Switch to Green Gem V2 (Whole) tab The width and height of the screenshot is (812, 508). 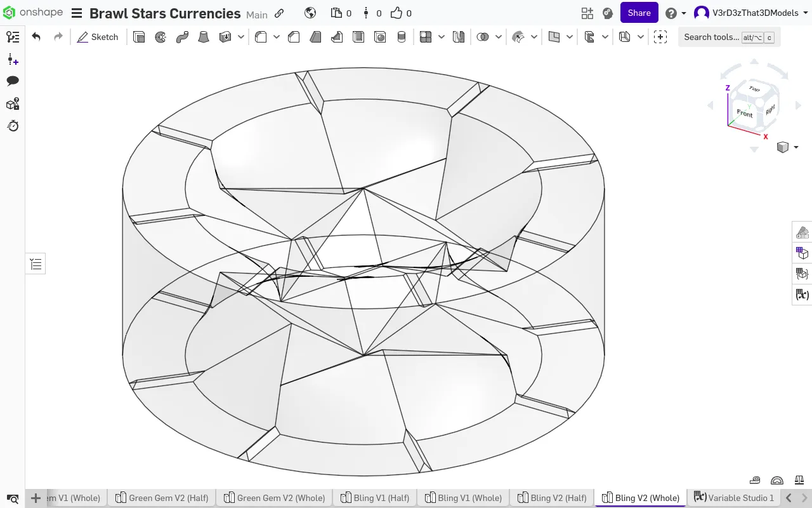coord(274,498)
